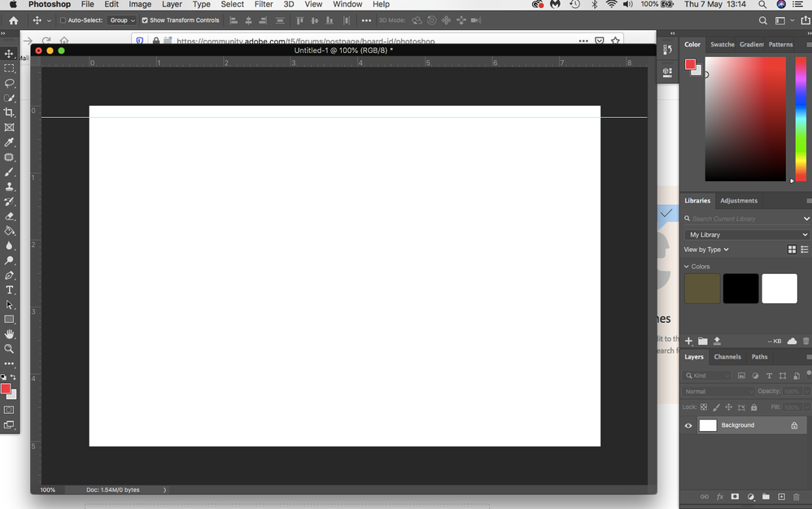This screenshot has width=812, height=509.
Task: Select the Move tool
Action: [x=10, y=54]
